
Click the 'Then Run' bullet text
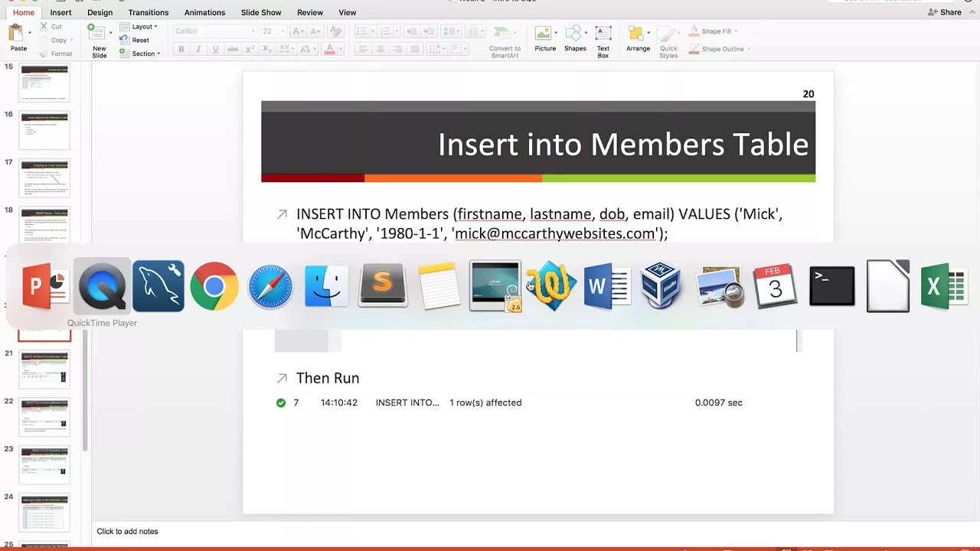coord(328,378)
